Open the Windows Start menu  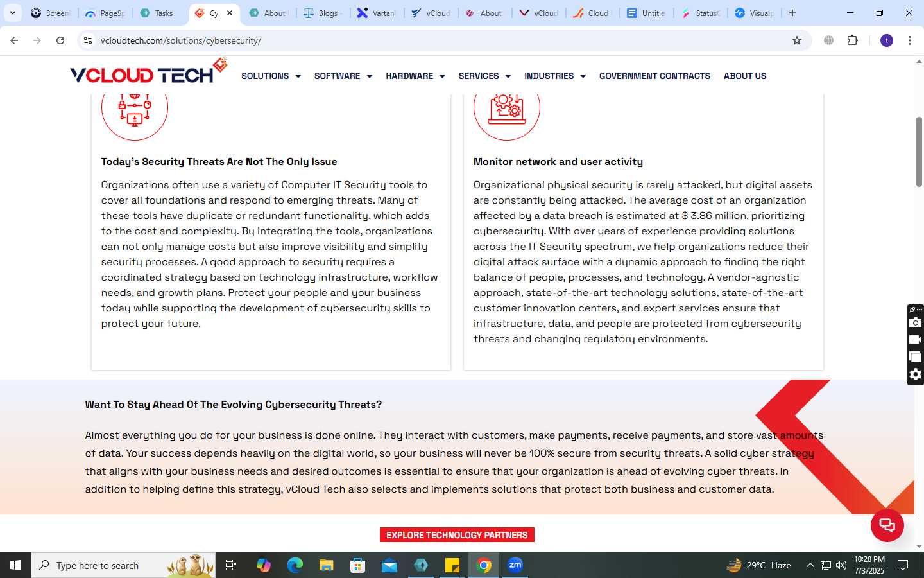point(15,565)
